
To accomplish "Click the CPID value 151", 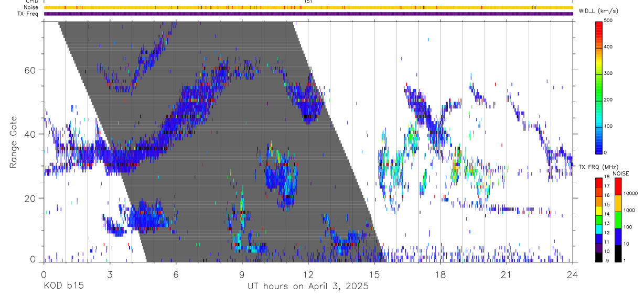I will point(308,2).
